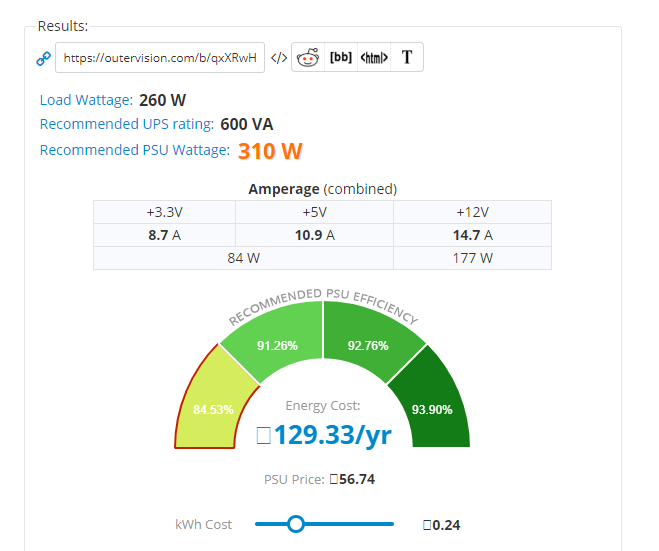Click the 600 VA UPS rating value
This screenshot has height=551, width=659.
click(x=247, y=124)
